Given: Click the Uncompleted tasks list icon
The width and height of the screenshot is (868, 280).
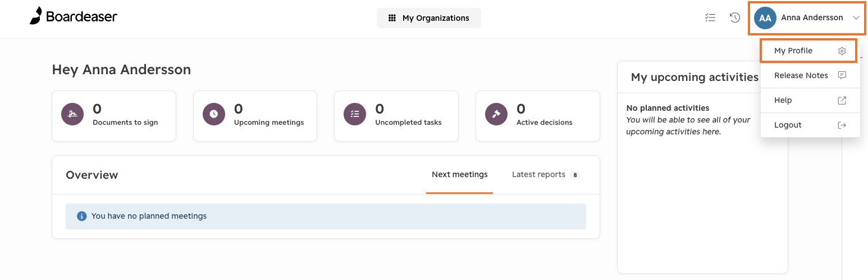Looking at the screenshot, I should 355,114.
